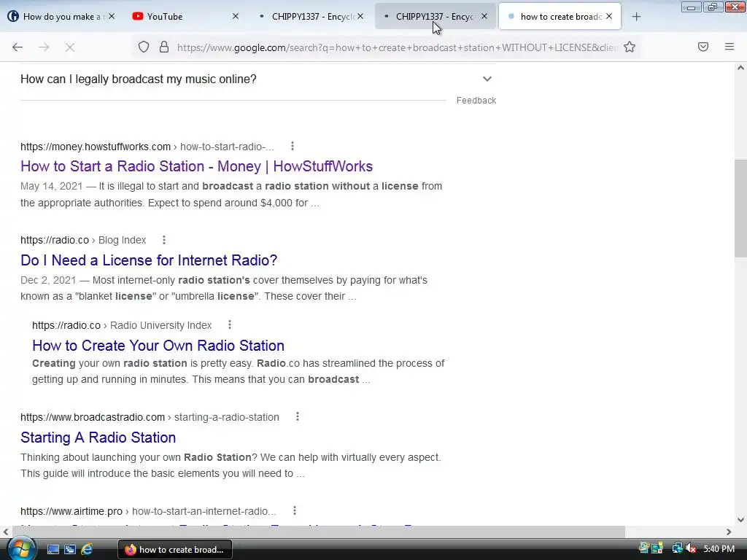The width and height of the screenshot is (747, 560).
Task: Switch to the 'How do you make a' tab
Action: click(62, 17)
